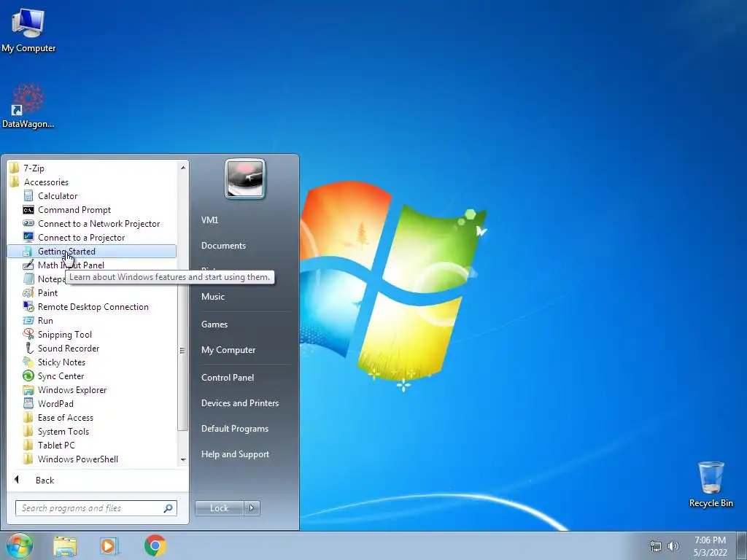The image size is (747, 560).
Task: Open Music from the Start menu
Action: coord(212,297)
